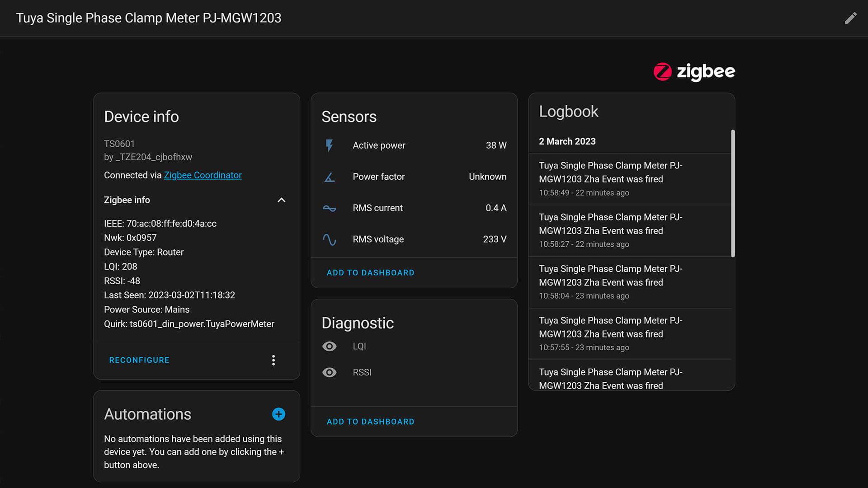The height and width of the screenshot is (488, 868).
Task: Click the 233 V voltage value
Action: click(x=495, y=239)
